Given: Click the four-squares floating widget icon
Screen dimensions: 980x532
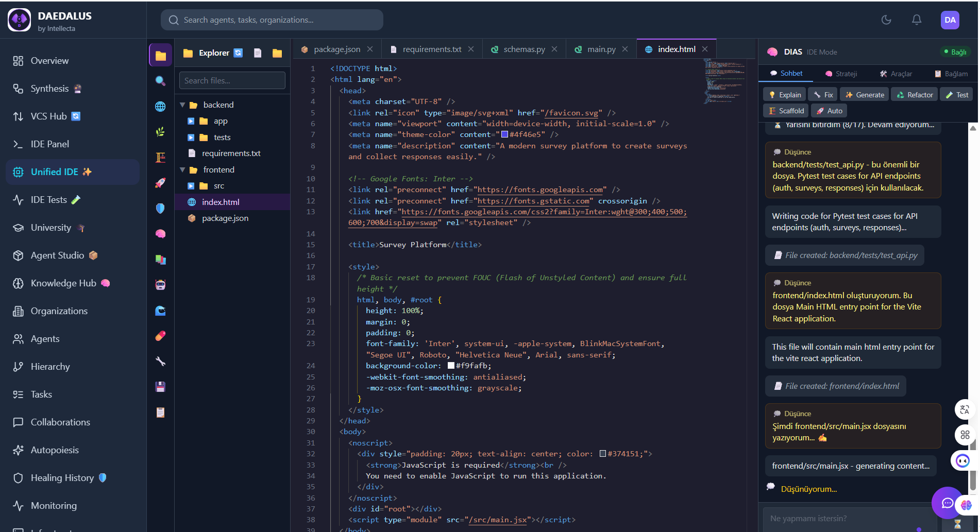Looking at the screenshot, I should 965,435.
